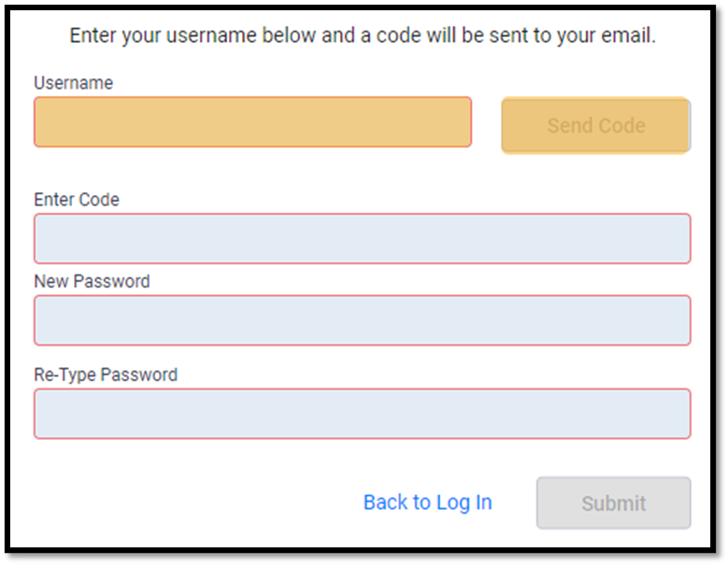This screenshot has width=728, height=565.
Task: Click the Re-Type Password label
Action: (106, 374)
